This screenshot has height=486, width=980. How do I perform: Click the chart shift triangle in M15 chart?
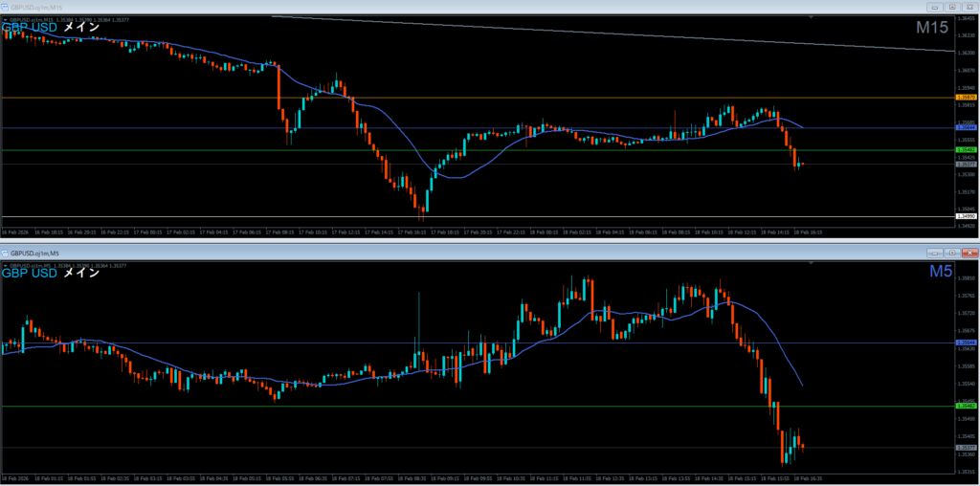(x=813, y=18)
